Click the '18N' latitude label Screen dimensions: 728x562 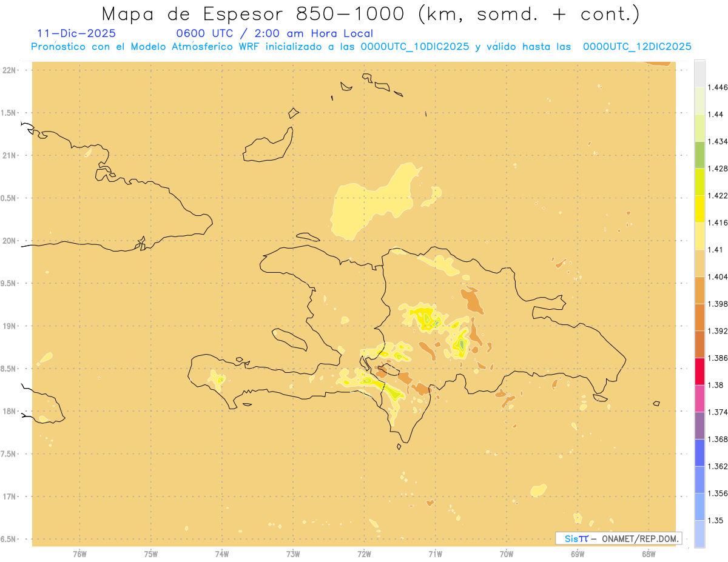9,411
